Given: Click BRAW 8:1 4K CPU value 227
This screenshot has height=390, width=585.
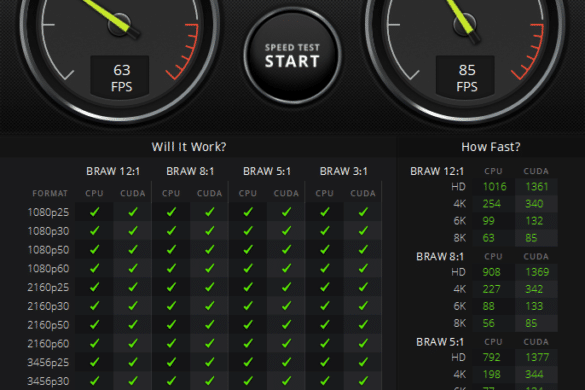Looking at the screenshot, I should 491,289.
